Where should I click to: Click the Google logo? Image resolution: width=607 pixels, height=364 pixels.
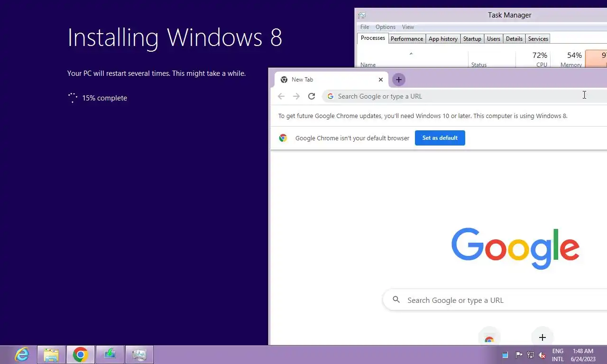[x=515, y=248]
